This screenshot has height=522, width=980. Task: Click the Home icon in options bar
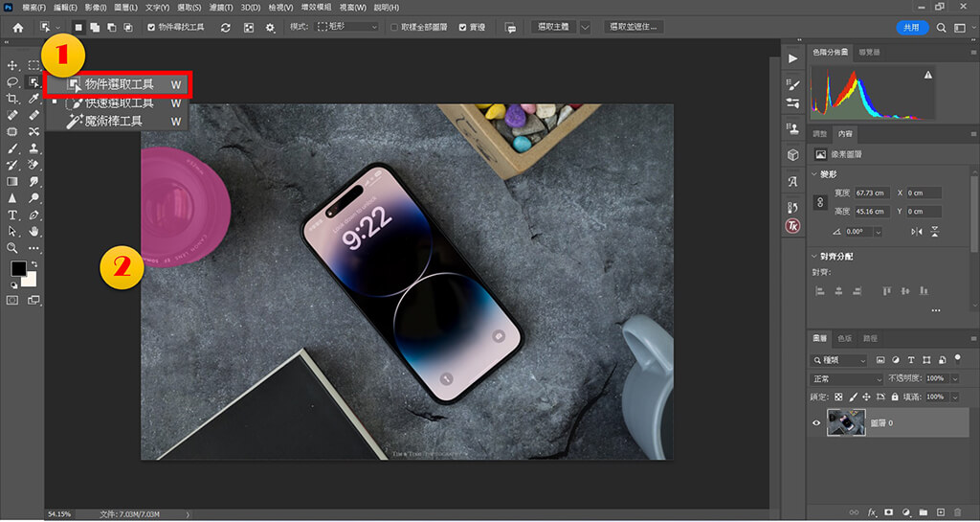[x=18, y=28]
